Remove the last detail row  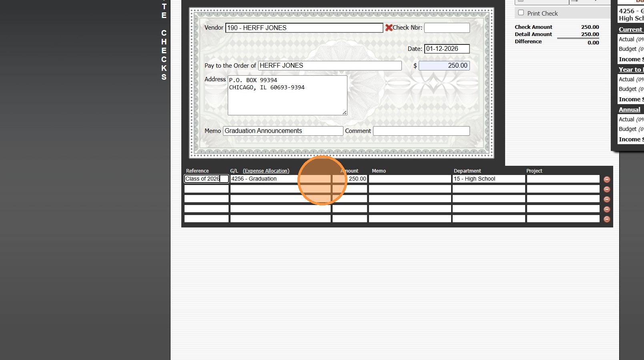pos(607,219)
